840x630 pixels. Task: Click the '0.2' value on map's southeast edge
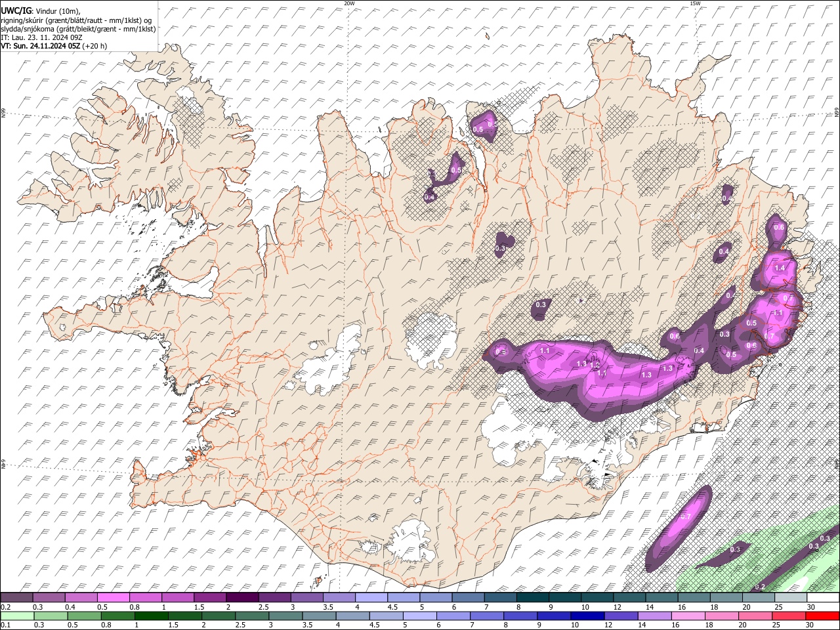[760, 586]
